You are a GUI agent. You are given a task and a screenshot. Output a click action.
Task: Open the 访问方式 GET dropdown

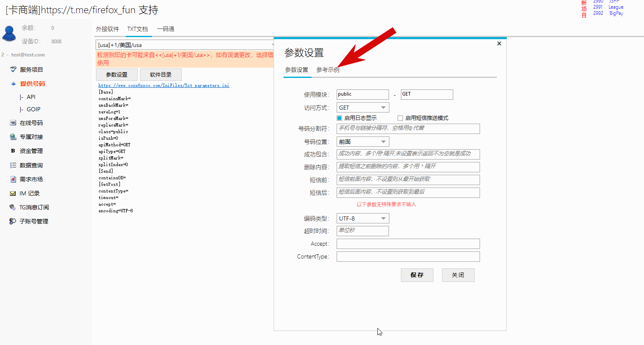click(x=363, y=108)
